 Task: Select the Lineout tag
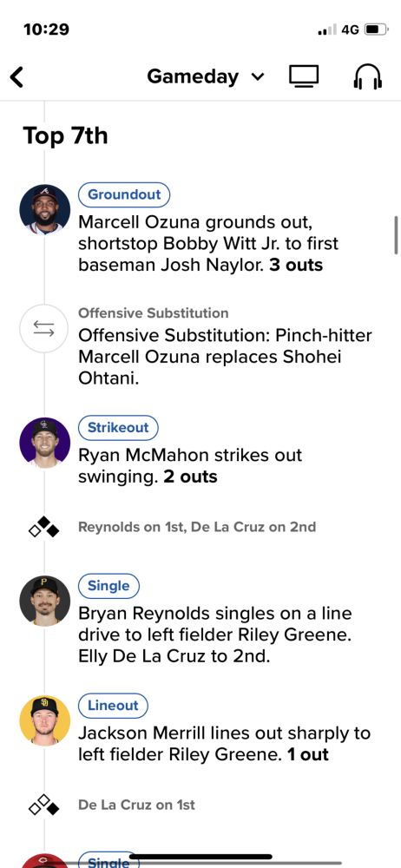(113, 705)
